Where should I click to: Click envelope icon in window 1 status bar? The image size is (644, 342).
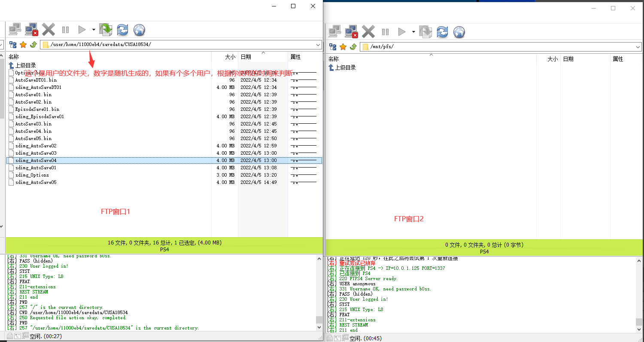tap(18, 336)
